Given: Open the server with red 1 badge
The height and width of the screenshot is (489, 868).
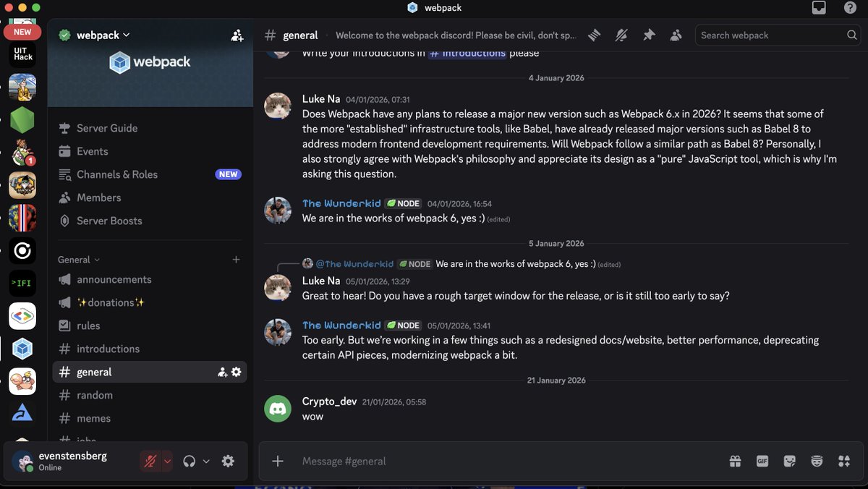Looking at the screenshot, I should point(22,153).
